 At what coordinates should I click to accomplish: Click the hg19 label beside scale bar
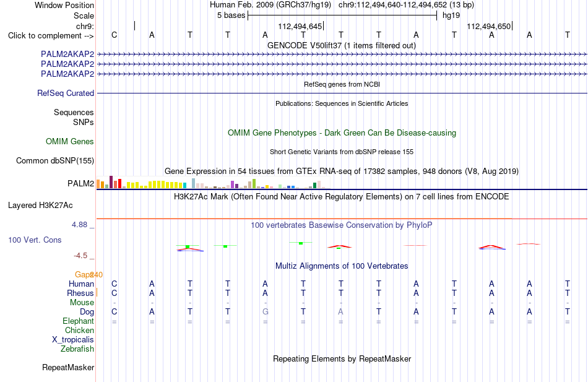click(x=451, y=15)
